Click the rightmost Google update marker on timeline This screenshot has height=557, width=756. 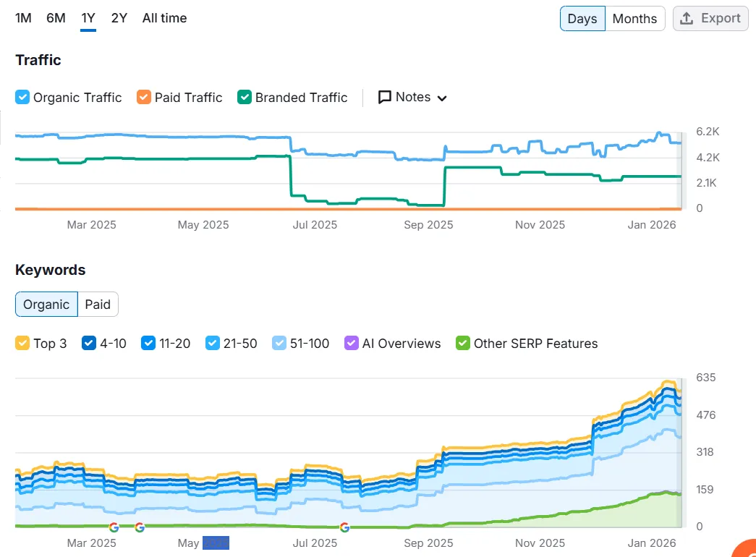tap(344, 527)
